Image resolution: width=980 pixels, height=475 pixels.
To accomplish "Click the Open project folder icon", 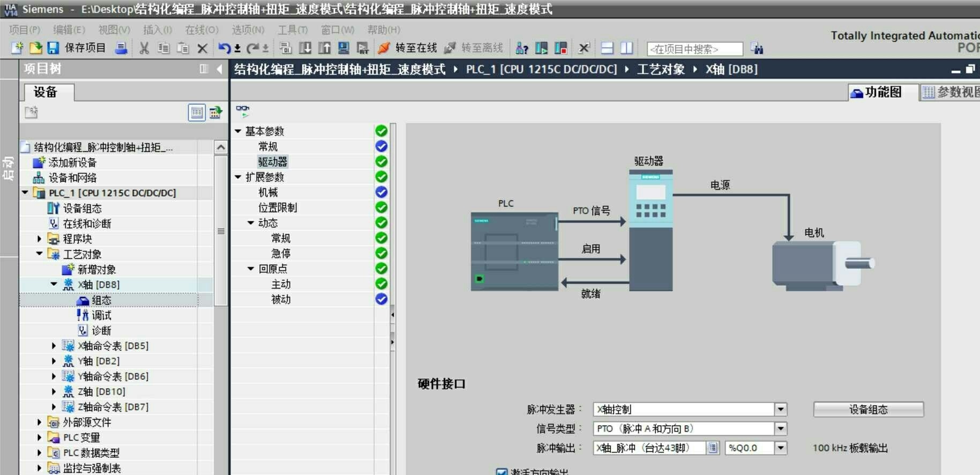I will (x=35, y=48).
